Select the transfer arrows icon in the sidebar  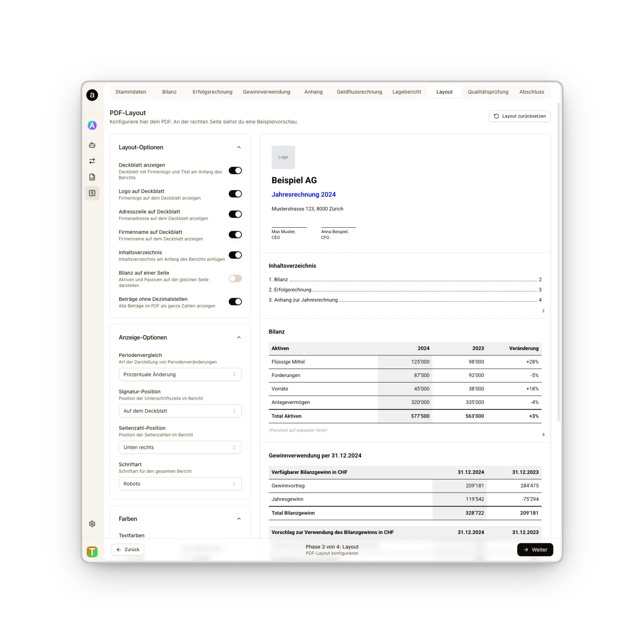92,161
